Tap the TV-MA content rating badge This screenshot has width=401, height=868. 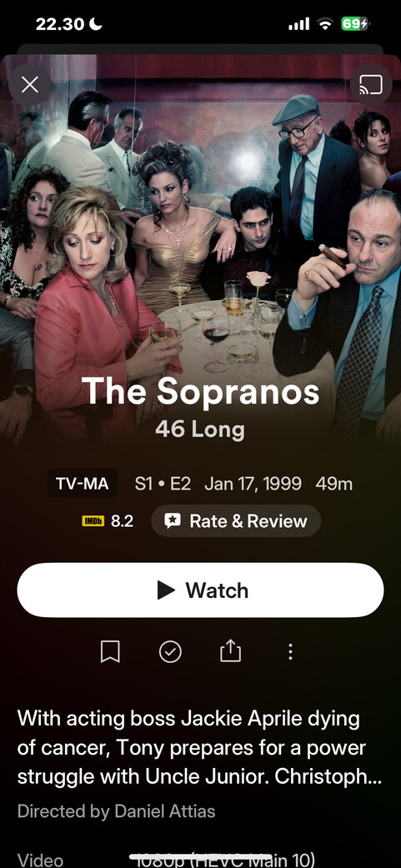(82, 484)
